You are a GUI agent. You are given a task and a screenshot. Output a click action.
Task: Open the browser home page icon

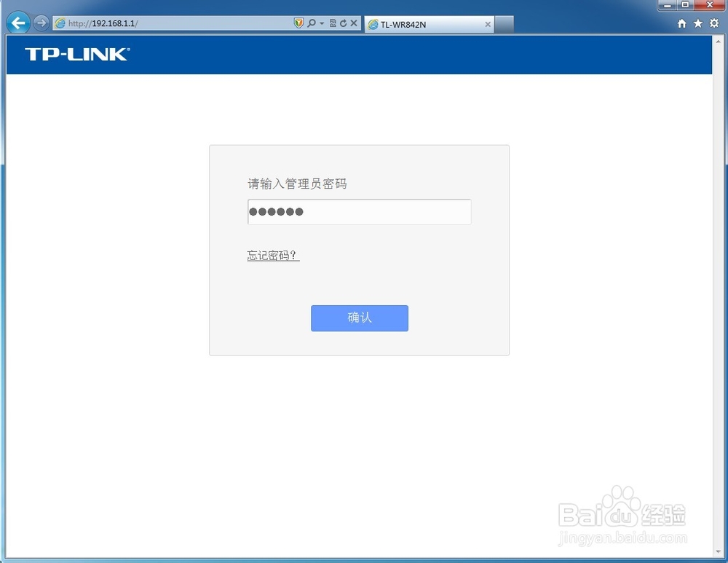(681, 23)
